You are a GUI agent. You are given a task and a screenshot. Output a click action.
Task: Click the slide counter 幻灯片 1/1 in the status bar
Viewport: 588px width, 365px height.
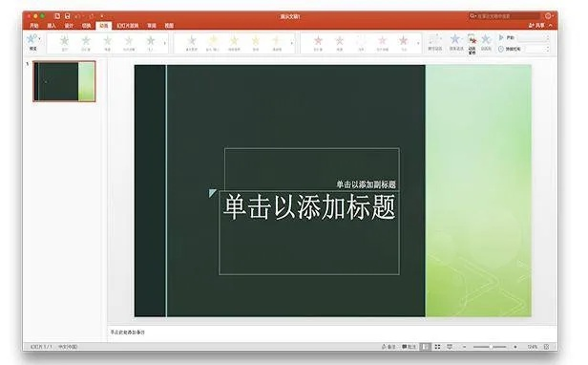(41, 347)
